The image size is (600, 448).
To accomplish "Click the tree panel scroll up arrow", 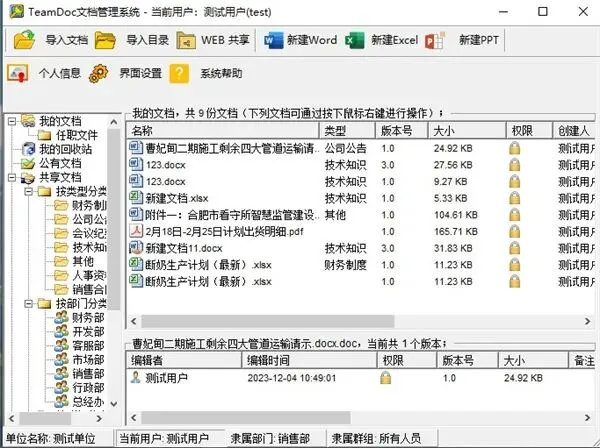I will 114,122.
